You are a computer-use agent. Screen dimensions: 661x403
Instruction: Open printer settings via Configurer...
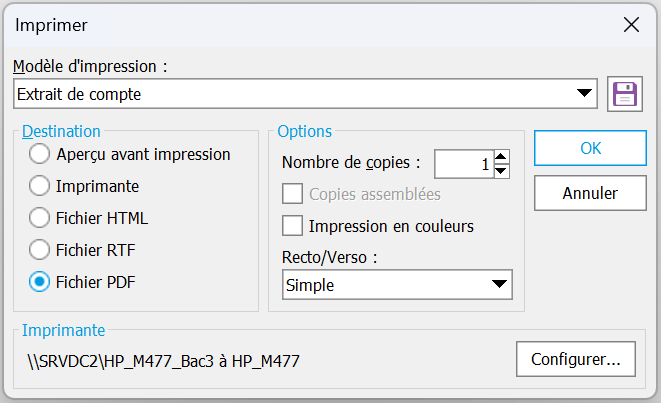click(582, 357)
